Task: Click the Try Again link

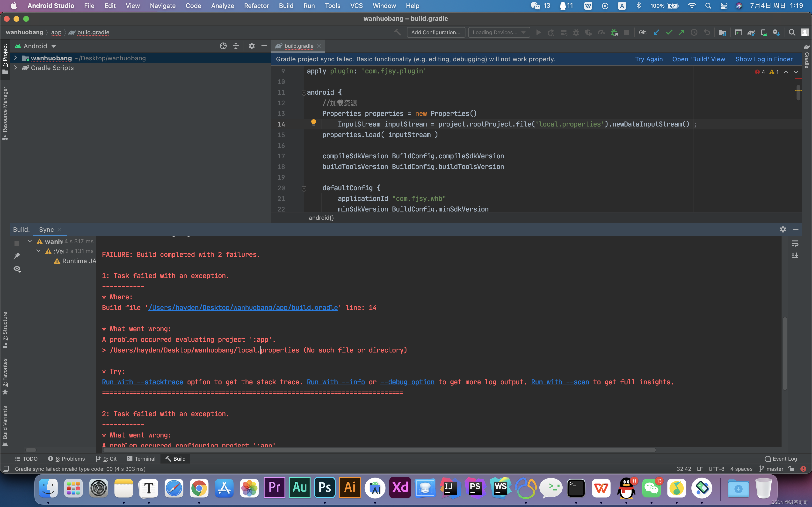Action: tap(649, 59)
